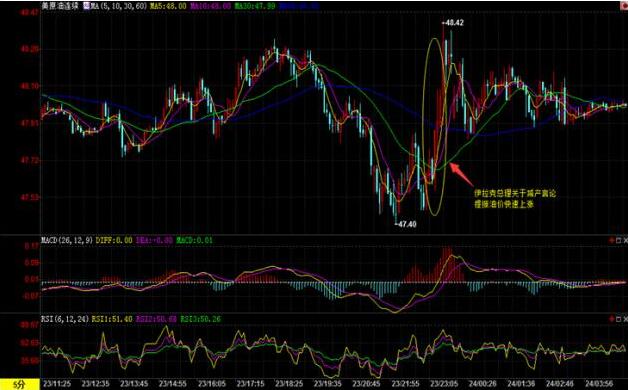Click the small icon before MA(5,10,30,60)
Image resolution: width=628 pixels, height=390 pixels.
pyautogui.click(x=87, y=6)
